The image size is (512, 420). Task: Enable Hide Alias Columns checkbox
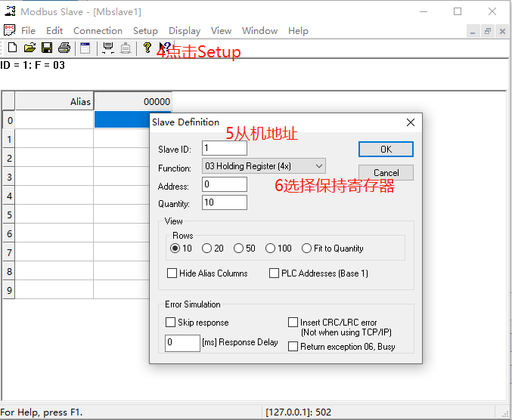tap(172, 273)
